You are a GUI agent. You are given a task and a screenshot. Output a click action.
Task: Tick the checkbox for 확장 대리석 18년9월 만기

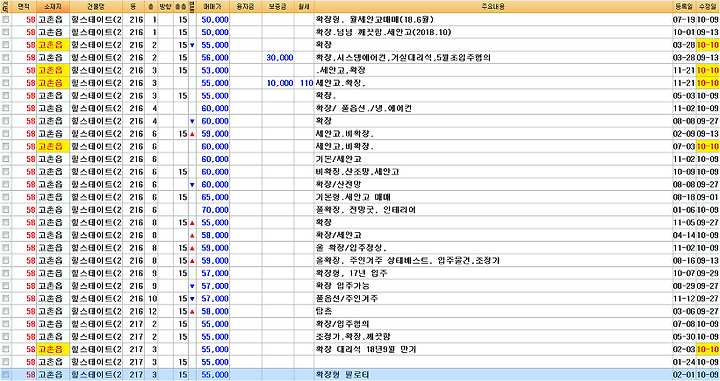[6, 349]
